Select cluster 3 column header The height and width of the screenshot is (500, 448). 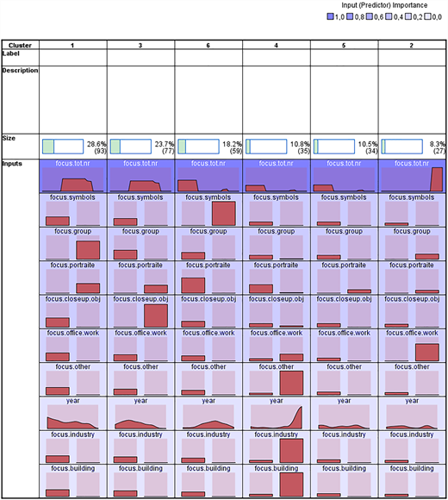(x=140, y=45)
